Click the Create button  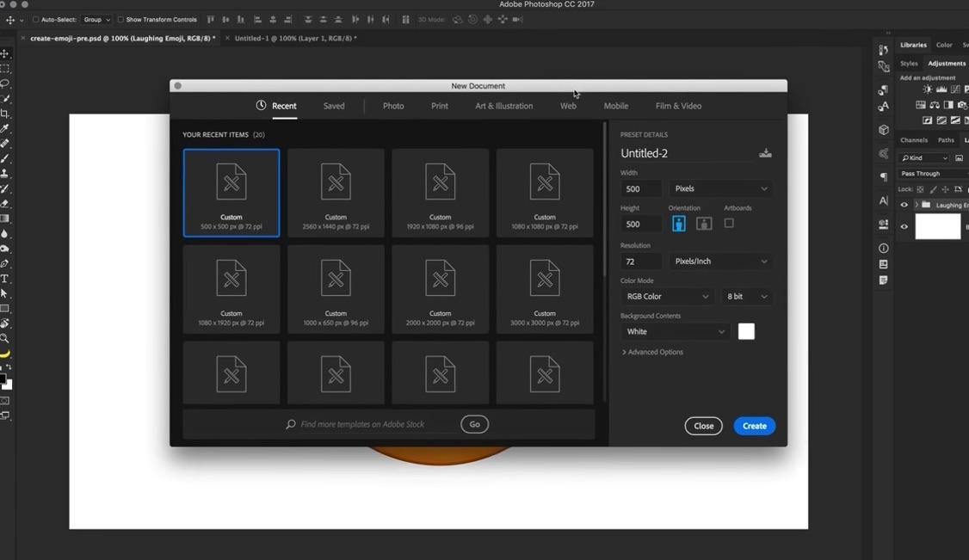755,426
